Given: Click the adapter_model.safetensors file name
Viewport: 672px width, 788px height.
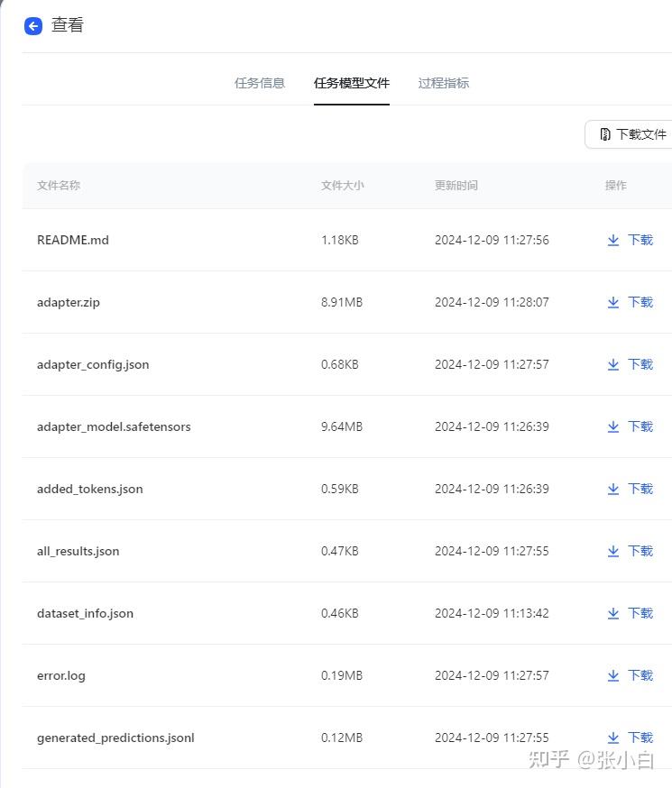Looking at the screenshot, I should click(x=114, y=426).
